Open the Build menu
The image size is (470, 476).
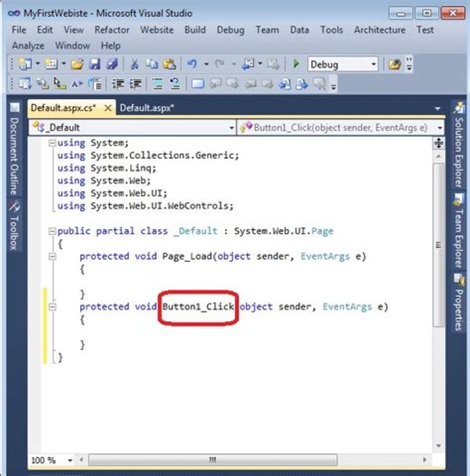195,30
